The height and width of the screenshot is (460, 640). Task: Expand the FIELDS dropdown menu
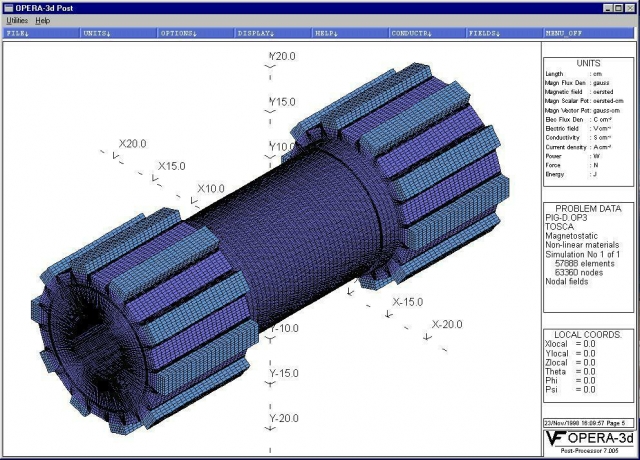pos(485,33)
